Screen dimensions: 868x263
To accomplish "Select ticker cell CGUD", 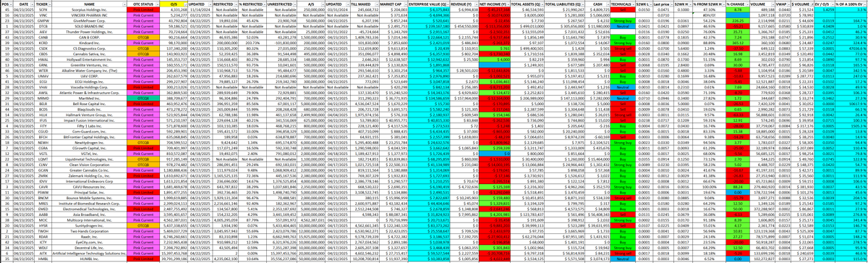I will [43, 132].
